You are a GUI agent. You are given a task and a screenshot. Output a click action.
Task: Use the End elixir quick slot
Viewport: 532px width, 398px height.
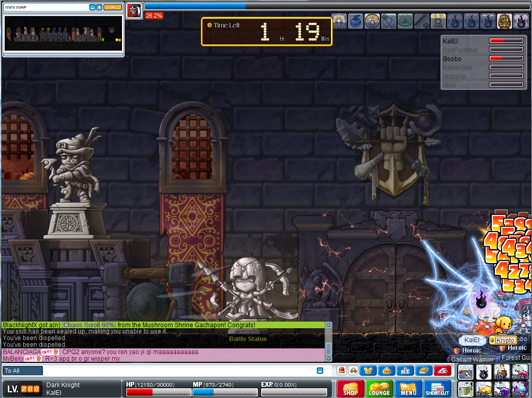(x=501, y=390)
